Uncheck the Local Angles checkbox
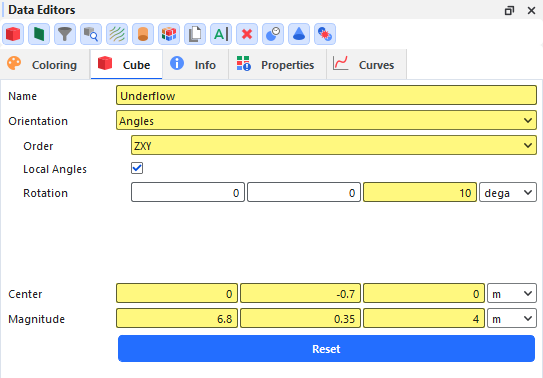Image resolution: width=543 pixels, height=378 pixels. click(137, 168)
